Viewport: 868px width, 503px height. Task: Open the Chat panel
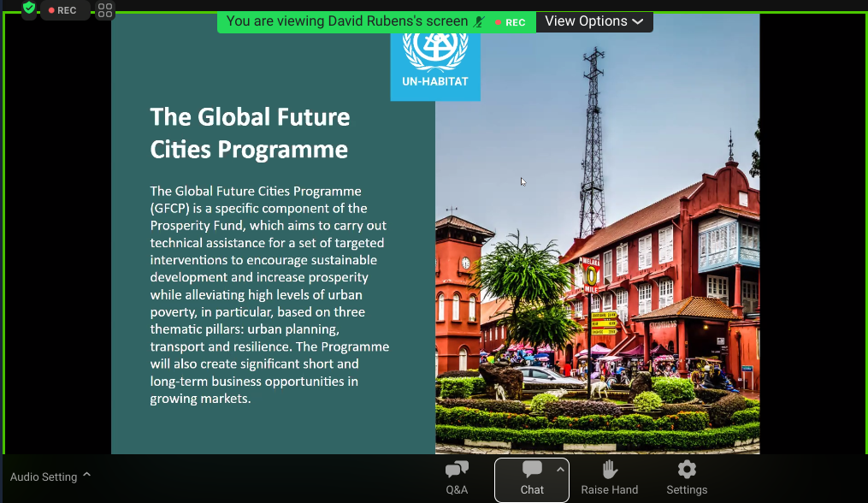pyautogui.click(x=532, y=477)
